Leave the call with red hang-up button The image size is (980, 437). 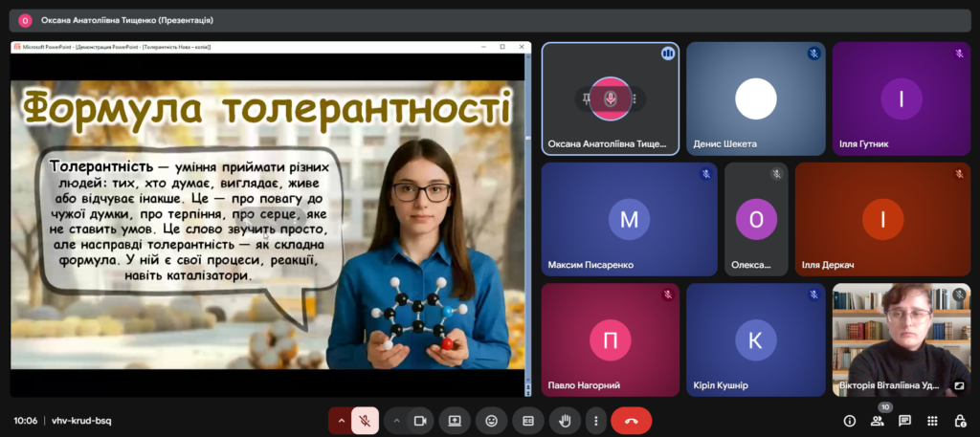click(x=631, y=421)
